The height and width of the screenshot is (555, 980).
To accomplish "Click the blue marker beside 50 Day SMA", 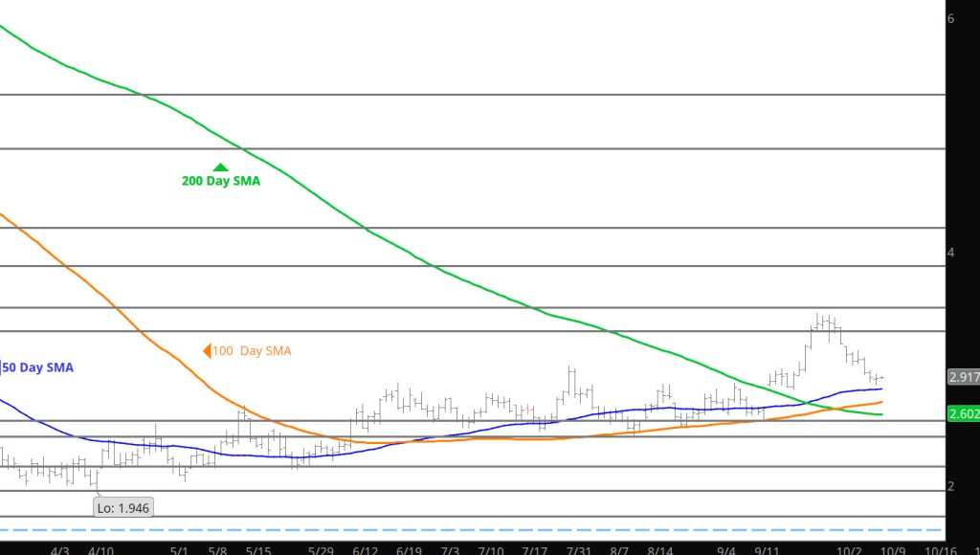I will tap(2, 367).
